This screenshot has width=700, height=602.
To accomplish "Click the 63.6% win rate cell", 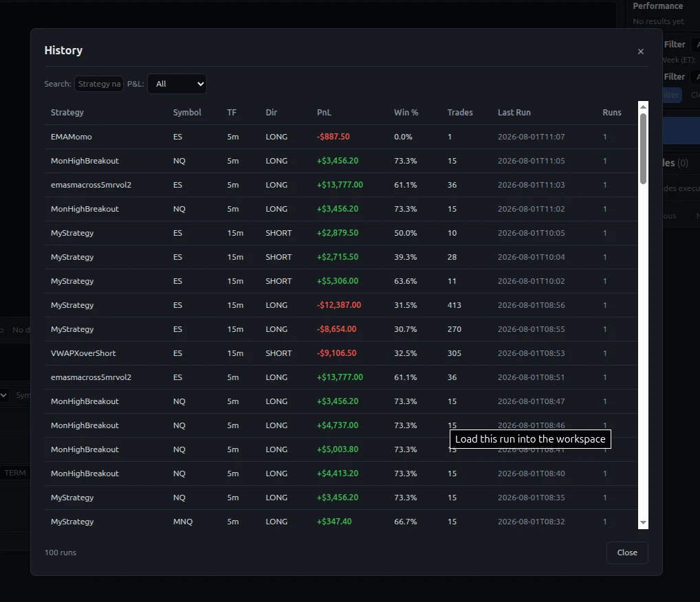I will [x=406, y=281].
